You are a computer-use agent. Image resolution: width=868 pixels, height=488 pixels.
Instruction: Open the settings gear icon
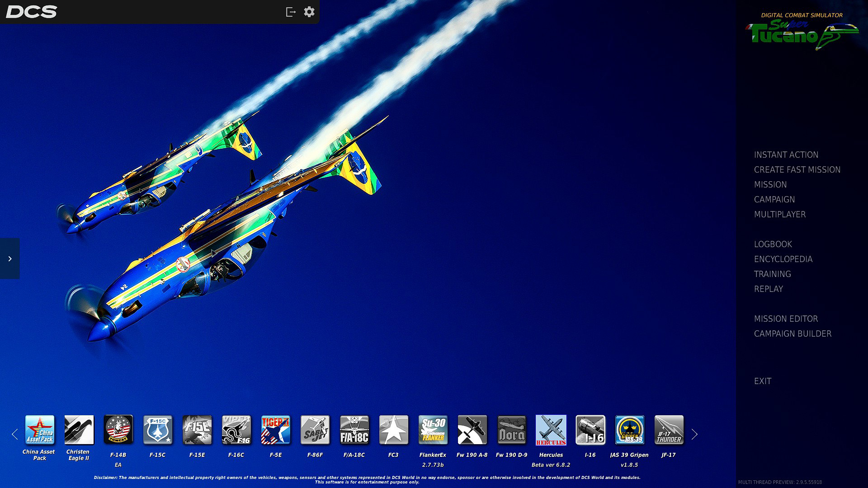pyautogui.click(x=309, y=12)
